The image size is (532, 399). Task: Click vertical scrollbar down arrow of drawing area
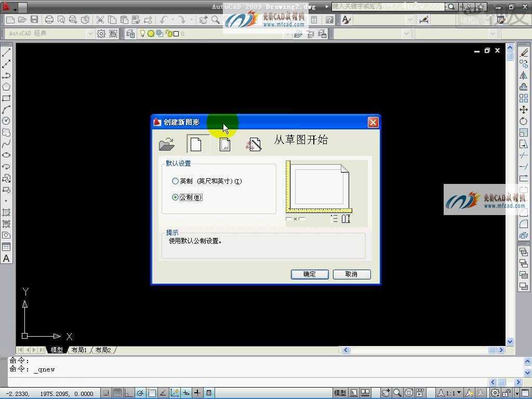(x=510, y=342)
